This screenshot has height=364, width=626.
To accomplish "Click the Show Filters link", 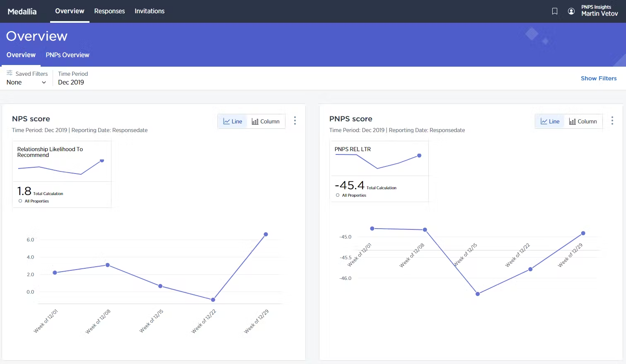I will pos(598,78).
